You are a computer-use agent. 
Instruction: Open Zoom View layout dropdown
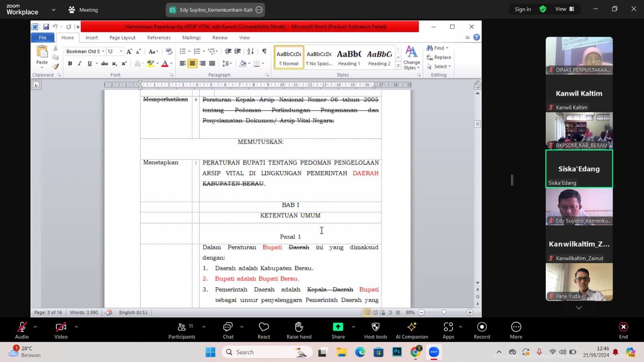tap(565, 9)
